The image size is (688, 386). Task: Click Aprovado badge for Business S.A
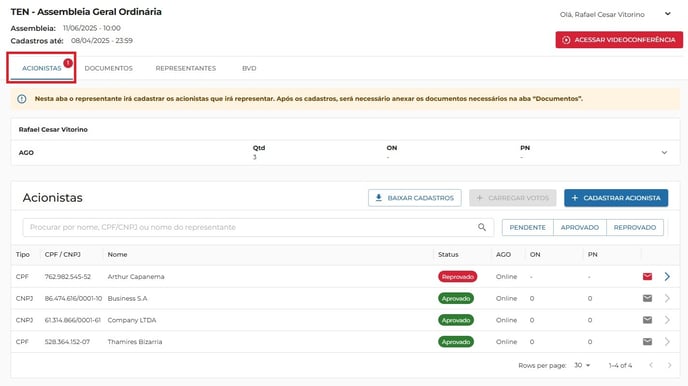click(456, 298)
